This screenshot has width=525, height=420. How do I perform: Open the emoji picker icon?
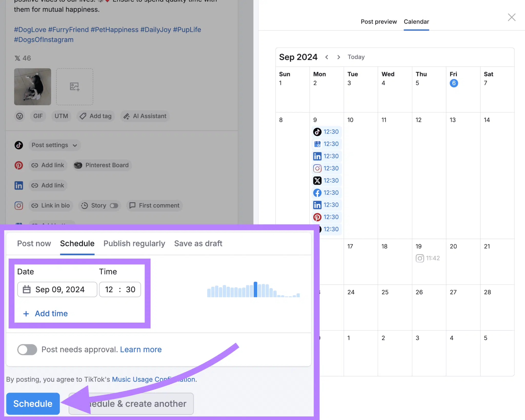click(19, 116)
